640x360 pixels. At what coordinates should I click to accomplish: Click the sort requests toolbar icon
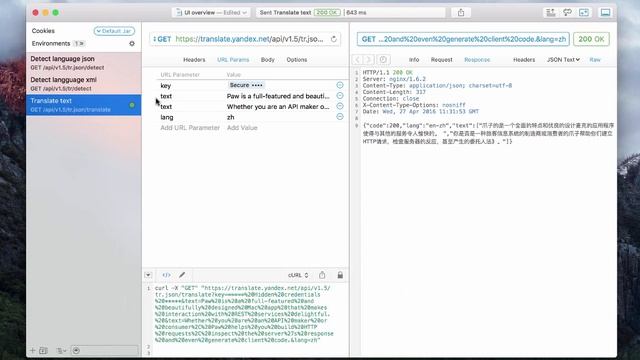pos(551,13)
